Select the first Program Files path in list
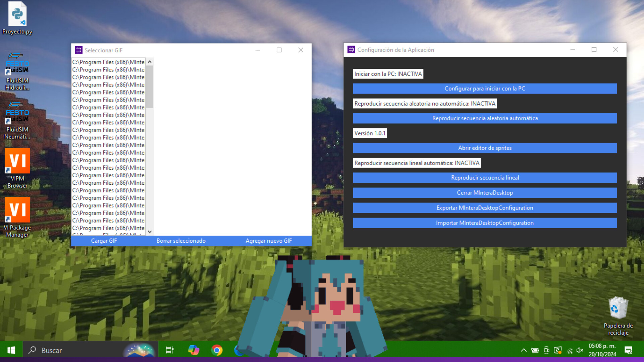 tap(108, 62)
